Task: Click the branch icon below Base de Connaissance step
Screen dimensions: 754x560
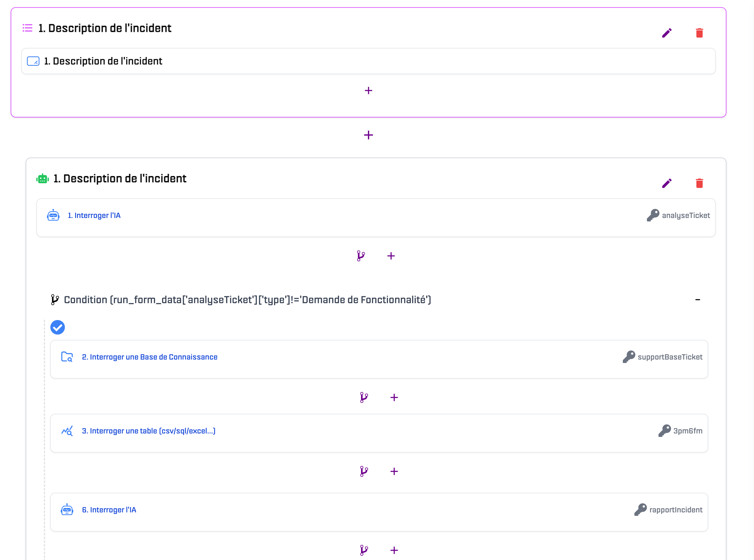Action: click(364, 397)
